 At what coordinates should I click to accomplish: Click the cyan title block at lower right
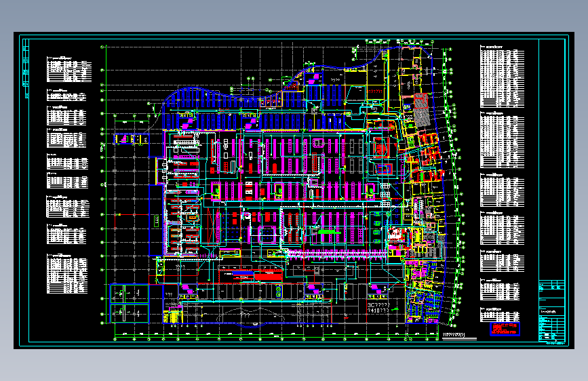pyautogui.click(x=551, y=310)
